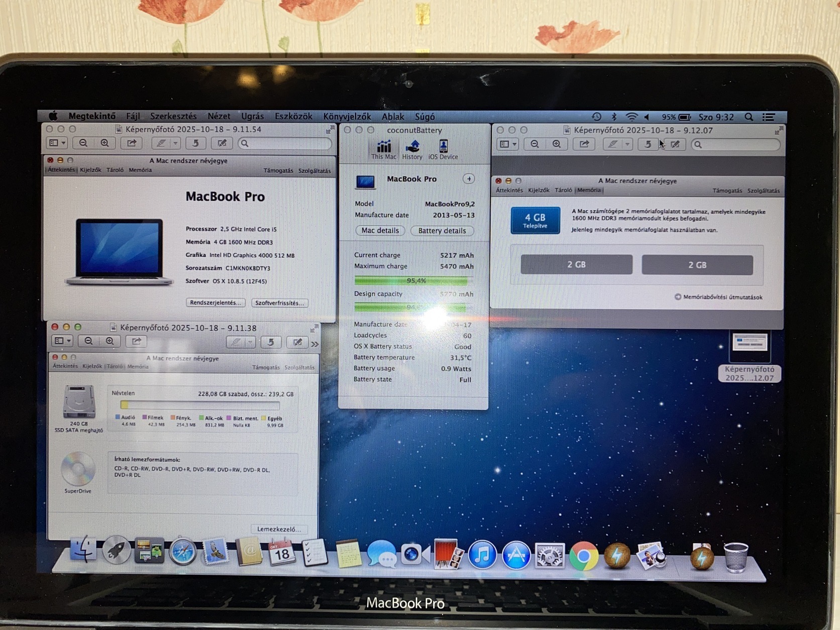
Task: Rotate the 9.11.38 screenshot
Action: tap(271, 342)
